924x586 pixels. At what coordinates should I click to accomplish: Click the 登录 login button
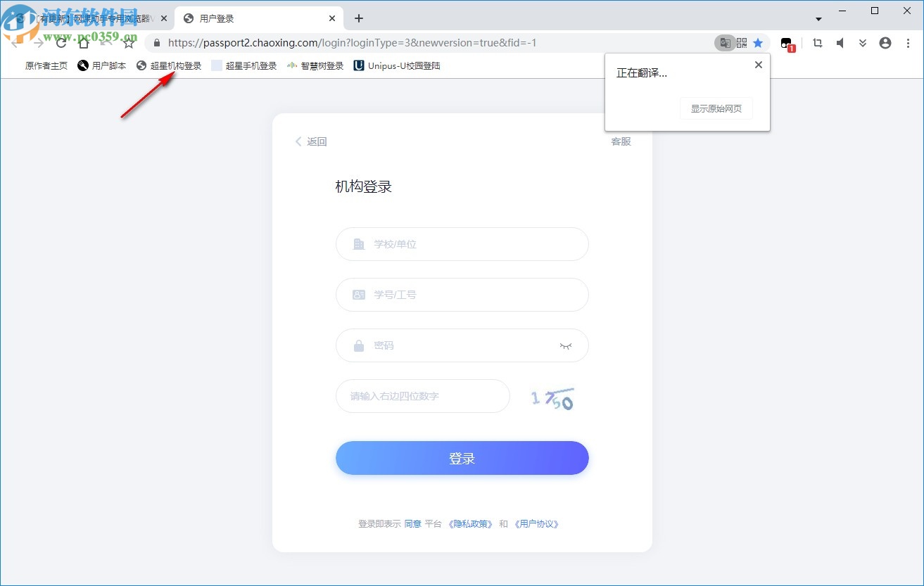[x=462, y=457]
